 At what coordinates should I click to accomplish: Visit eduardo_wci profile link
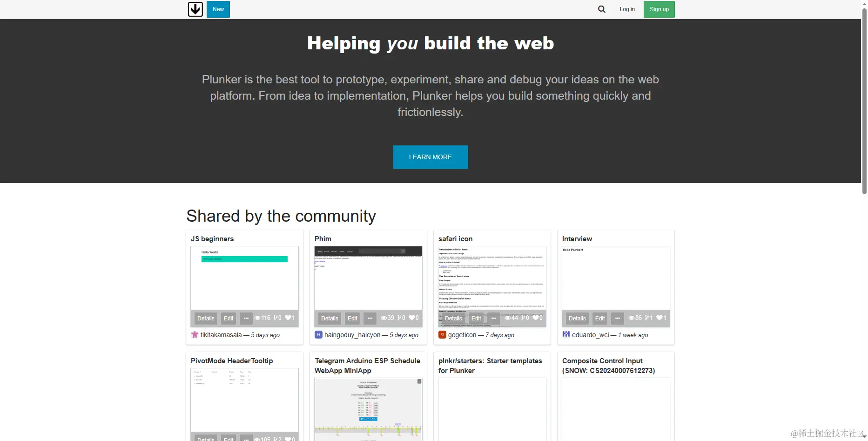tap(590, 335)
